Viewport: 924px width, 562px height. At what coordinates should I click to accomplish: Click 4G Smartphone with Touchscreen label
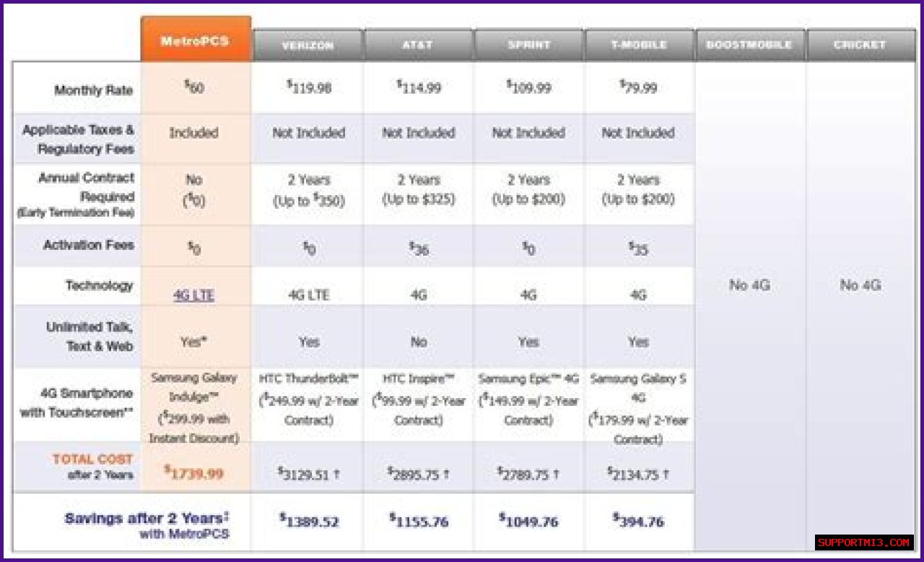77,403
